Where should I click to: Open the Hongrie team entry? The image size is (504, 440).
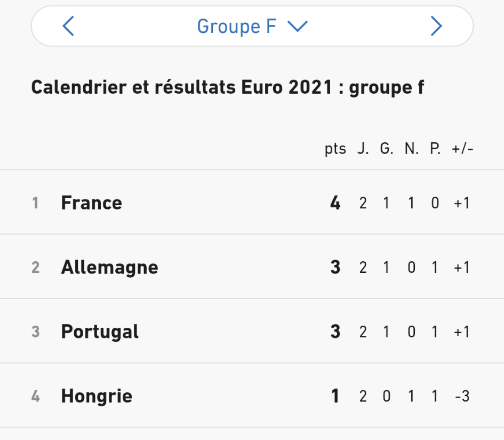click(97, 396)
